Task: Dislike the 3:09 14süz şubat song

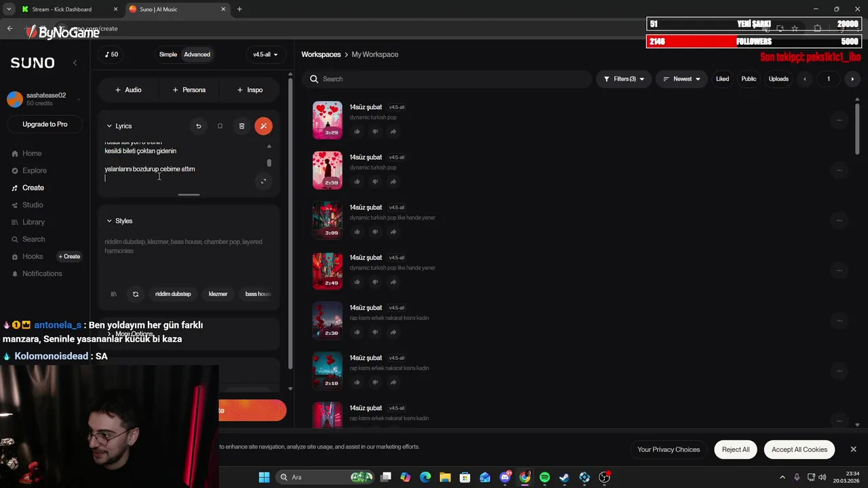Action: click(375, 232)
